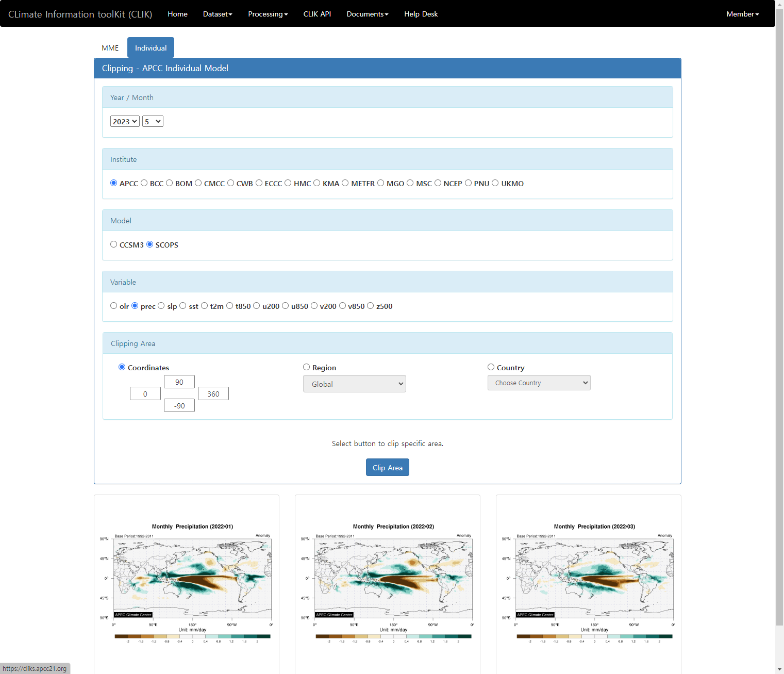Switch to the MME tab
The image size is (784, 674).
point(110,48)
